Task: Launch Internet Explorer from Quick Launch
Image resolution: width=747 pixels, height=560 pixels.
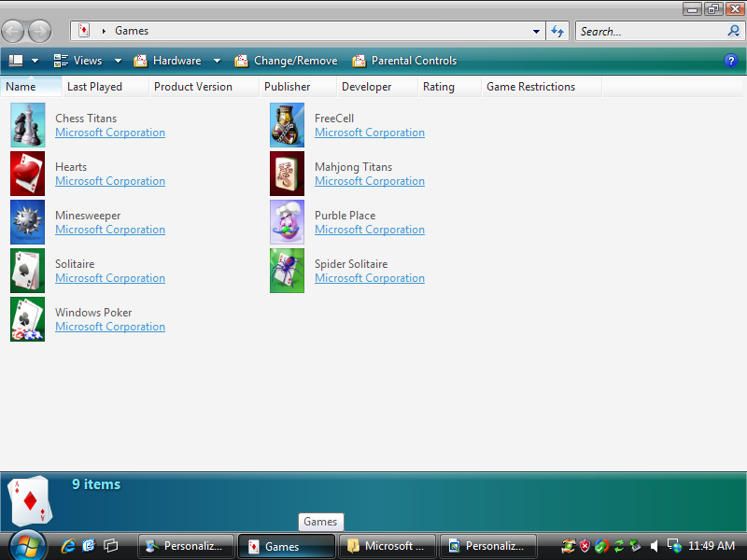Action: [68, 546]
